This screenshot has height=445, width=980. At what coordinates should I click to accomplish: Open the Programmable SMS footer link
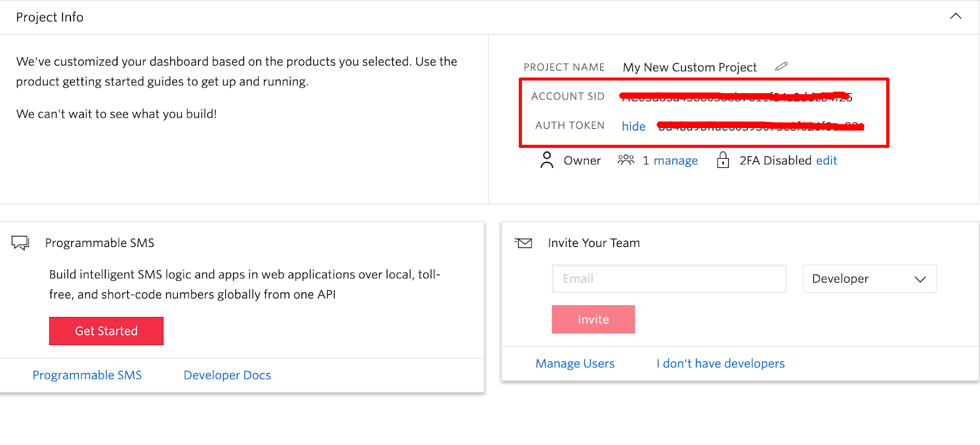(87, 375)
